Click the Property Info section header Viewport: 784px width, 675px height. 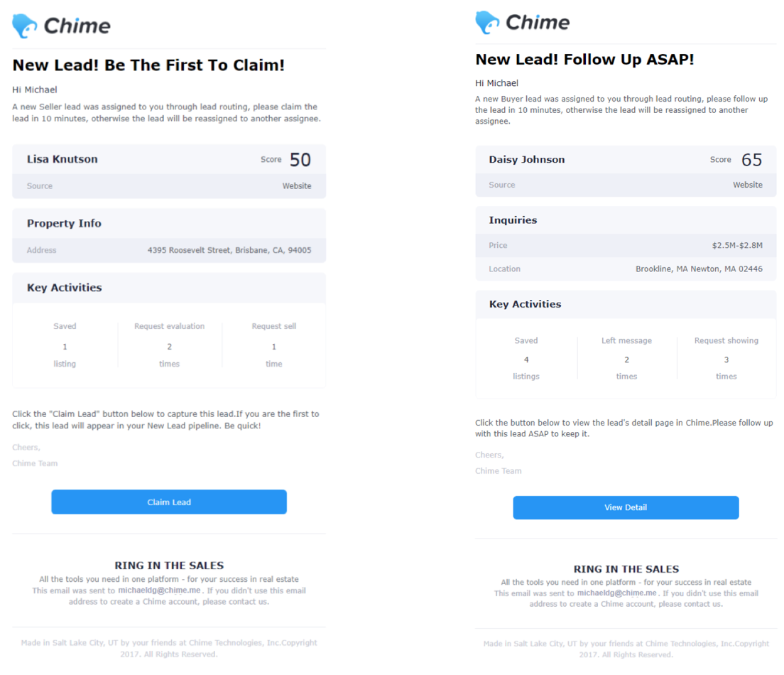[64, 223]
